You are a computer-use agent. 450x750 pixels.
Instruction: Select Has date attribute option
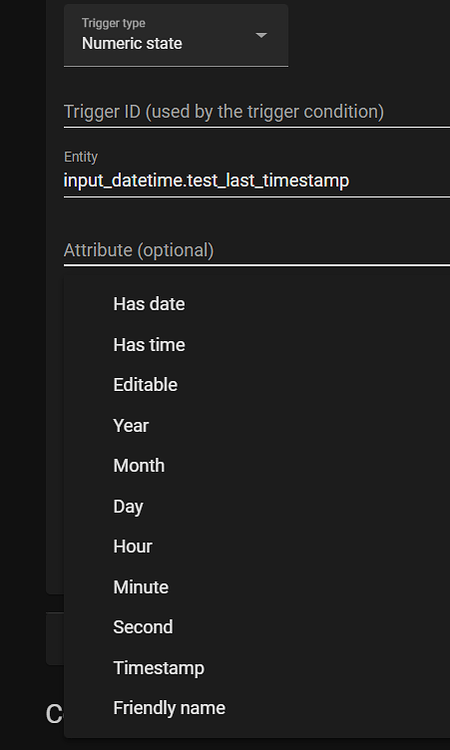257,304
